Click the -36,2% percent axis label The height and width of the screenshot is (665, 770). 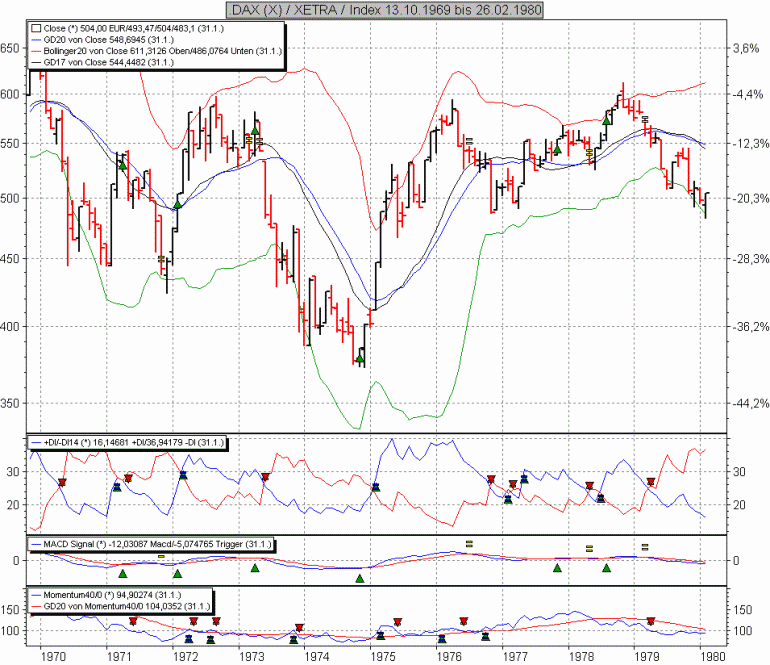tap(750, 326)
